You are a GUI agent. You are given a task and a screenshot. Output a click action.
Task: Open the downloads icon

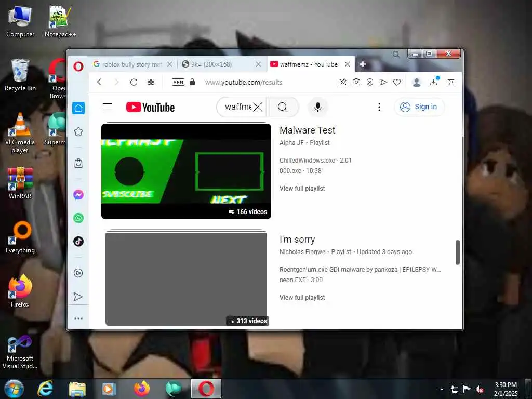[x=434, y=82]
